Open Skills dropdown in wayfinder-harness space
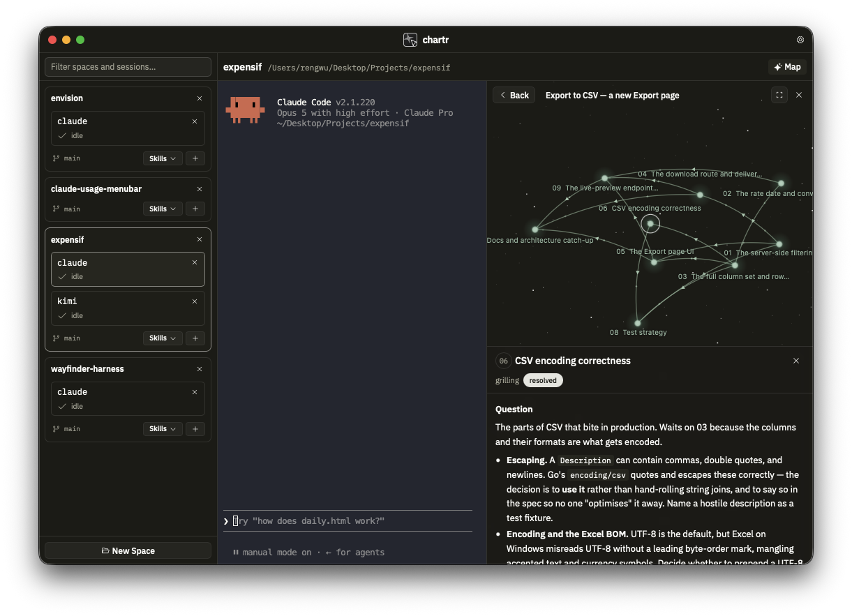The height and width of the screenshot is (616, 852). click(x=163, y=428)
